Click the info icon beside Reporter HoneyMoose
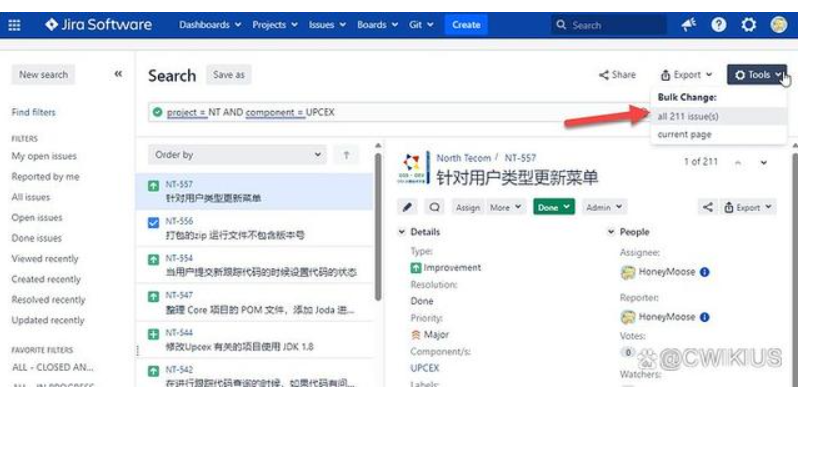The height and width of the screenshot is (463, 829). tap(704, 317)
